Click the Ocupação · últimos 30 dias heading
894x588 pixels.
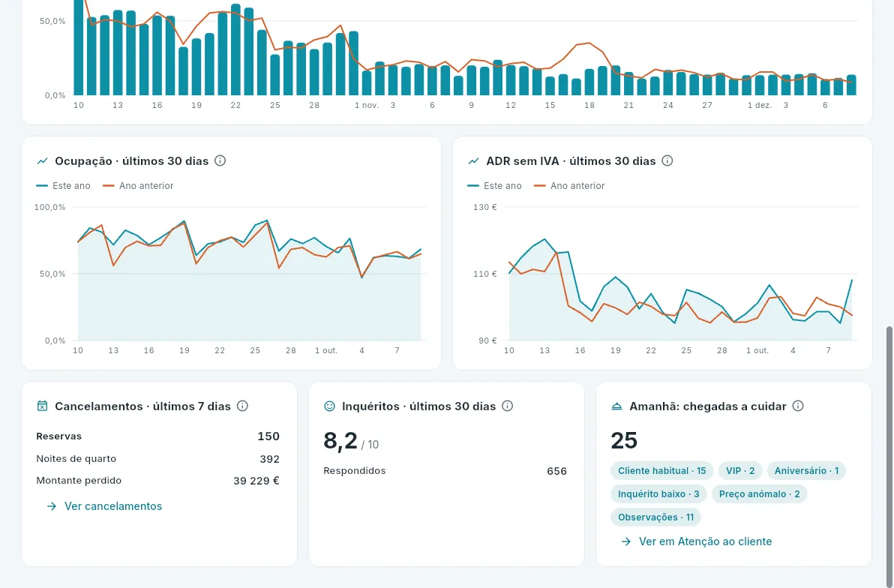tap(132, 160)
